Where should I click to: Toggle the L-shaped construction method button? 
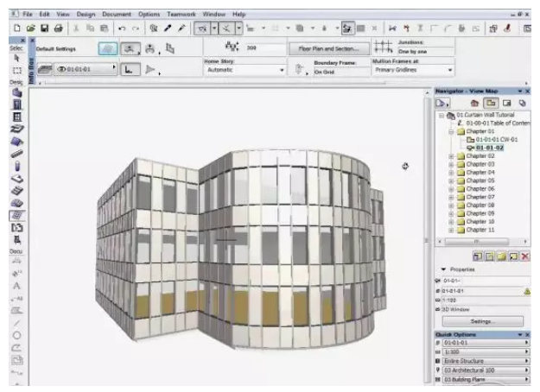[130, 70]
